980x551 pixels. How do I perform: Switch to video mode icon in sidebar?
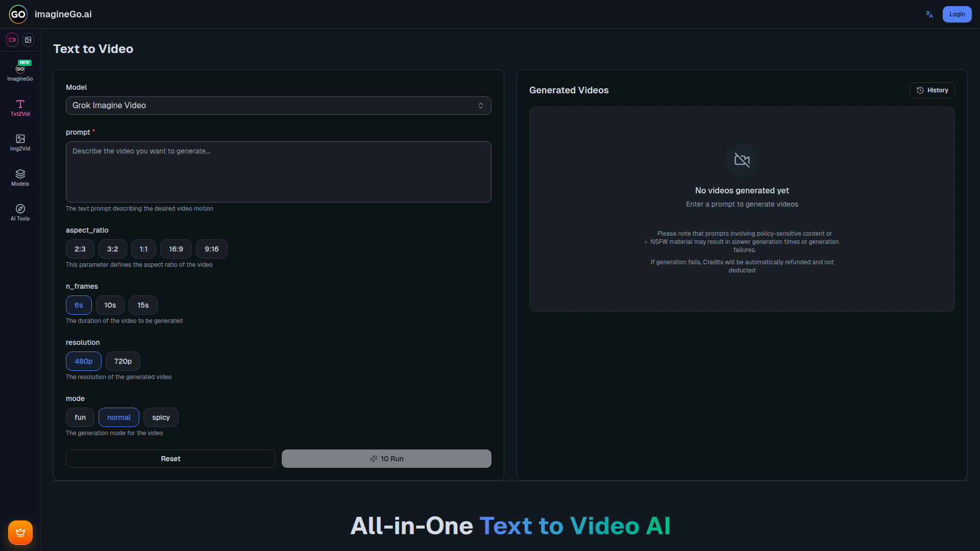click(x=12, y=40)
